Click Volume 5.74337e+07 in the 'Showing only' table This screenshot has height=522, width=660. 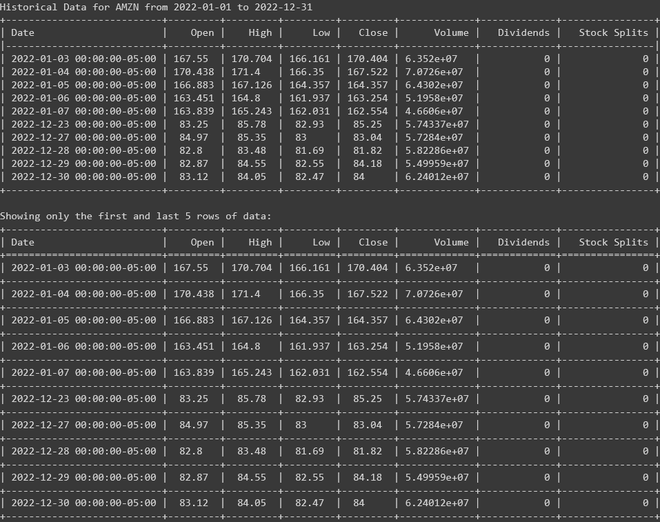pyautogui.click(x=437, y=399)
